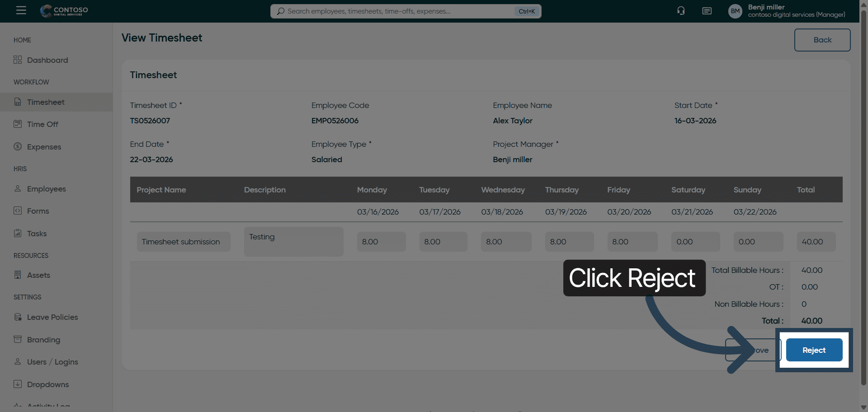Screen dimensions: 868x412
Task: Click the Monday 8.00 hours field
Action: (381, 242)
